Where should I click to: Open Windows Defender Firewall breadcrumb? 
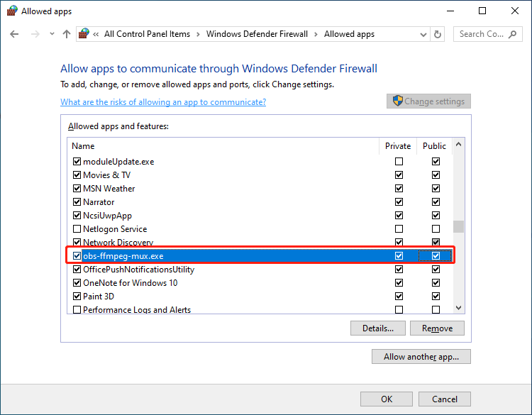pos(257,34)
